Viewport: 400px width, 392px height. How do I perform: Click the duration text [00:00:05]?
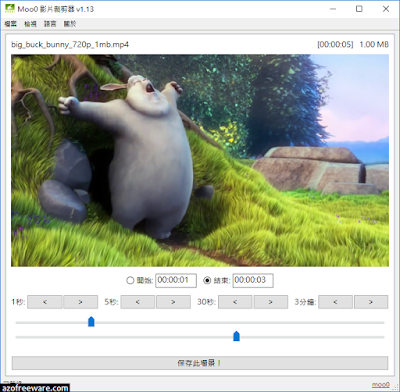coord(335,44)
